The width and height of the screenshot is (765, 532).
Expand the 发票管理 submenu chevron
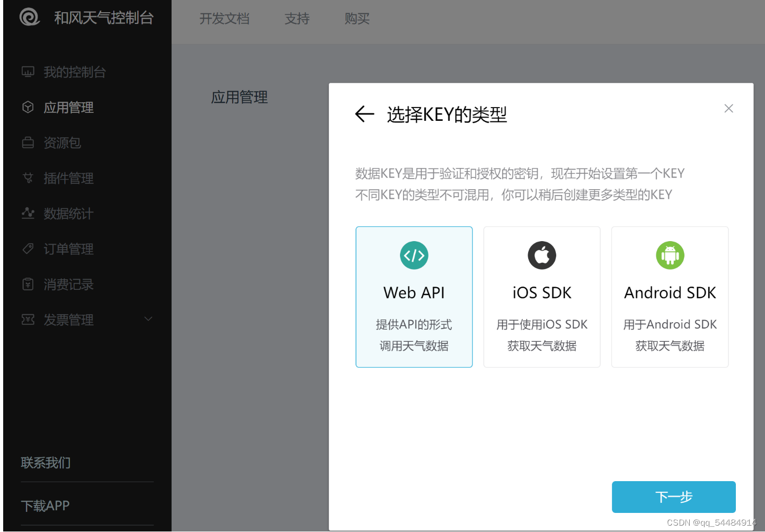(148, 319)
